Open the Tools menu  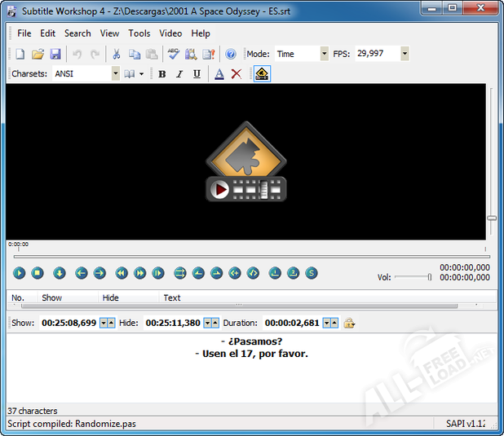point(139,33)
